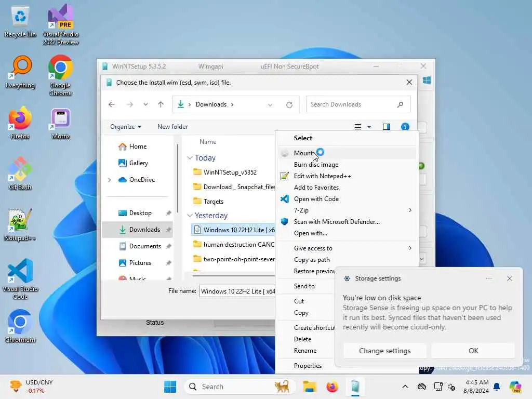Click the search magnifier in Search Downloads
This screenshot has width=532, height=399.
click(401, 104)
